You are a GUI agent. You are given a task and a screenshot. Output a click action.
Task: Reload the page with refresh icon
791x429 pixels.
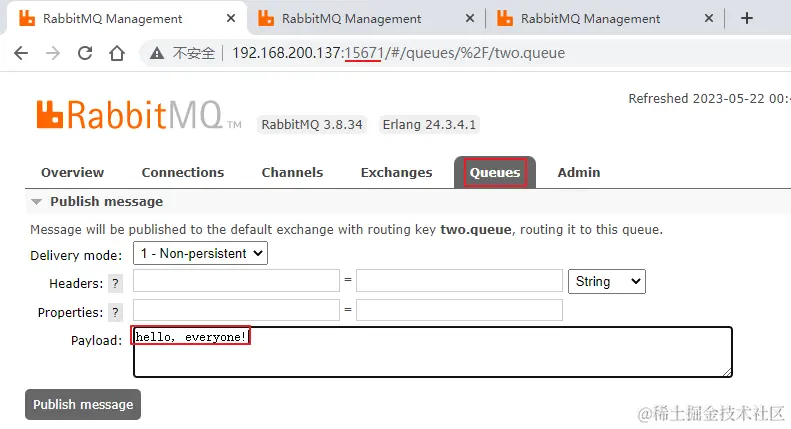(x=85, y=53)
